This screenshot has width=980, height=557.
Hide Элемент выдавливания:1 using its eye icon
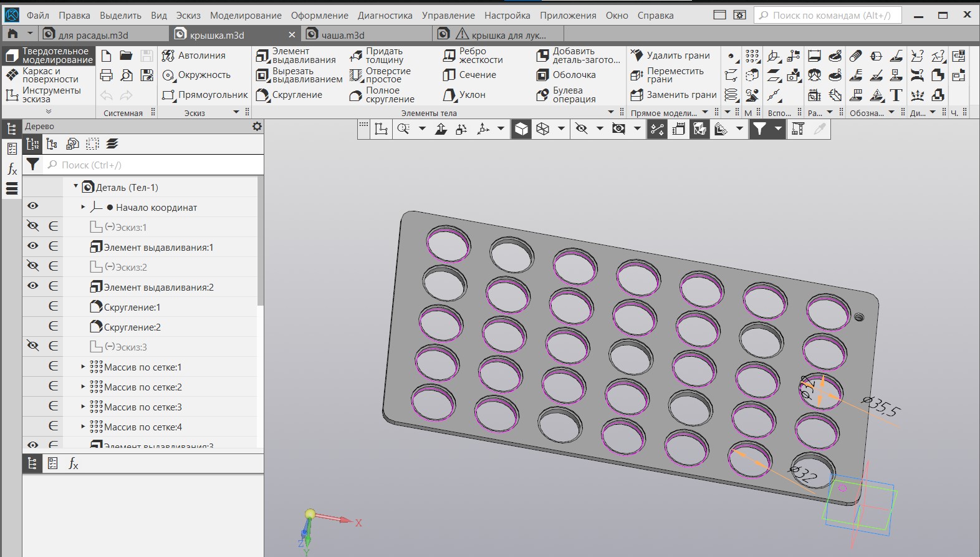point(33,246)
